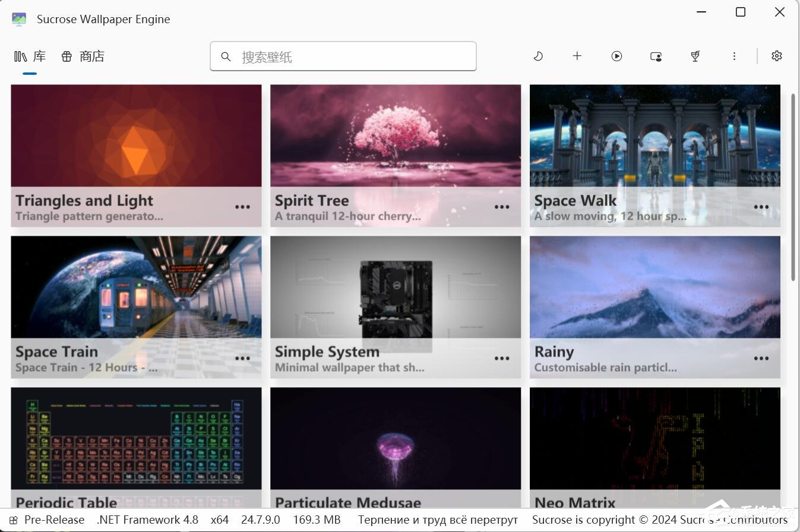The height and width of the screenshot is (532, 800).
Task: Click the trophy icon in toolbar
Action: (695, 56)
